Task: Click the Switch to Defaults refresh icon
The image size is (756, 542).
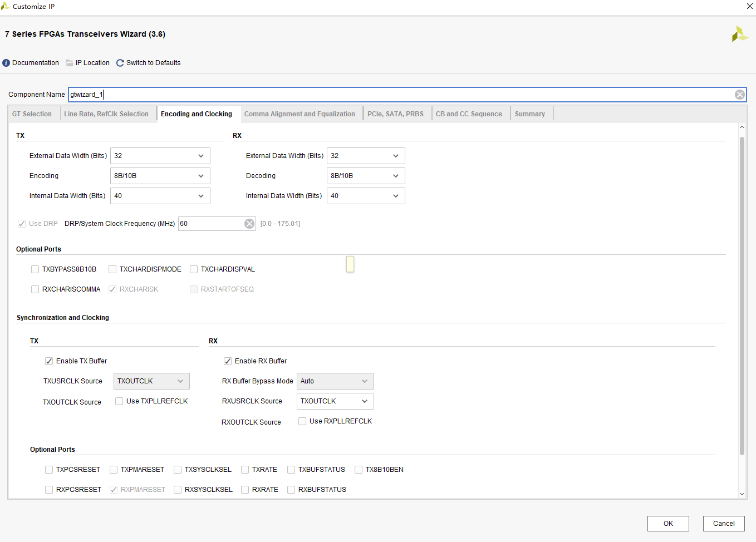Action: 120,63
